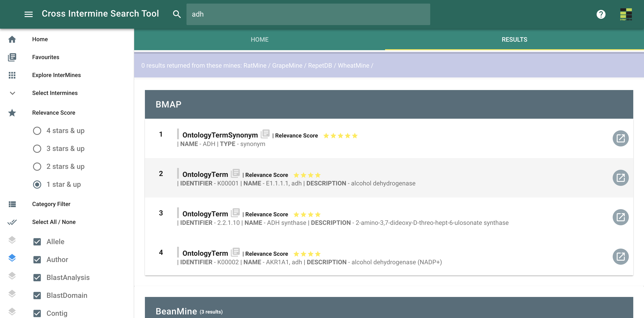The height and width of the screenshot is (318, 644).
Task: Toggle the BlastAnalysis checkbox
Action: (x=37, y=277)
